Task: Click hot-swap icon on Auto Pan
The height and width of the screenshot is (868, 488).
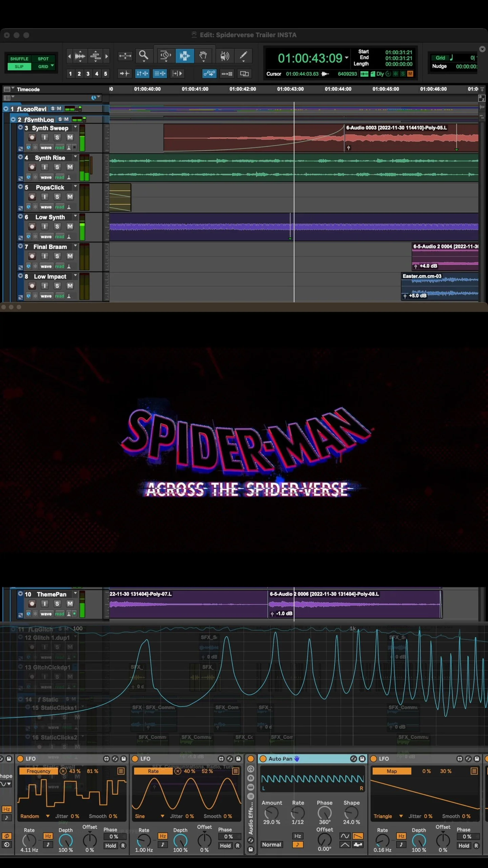Action: tap(353, 758)
